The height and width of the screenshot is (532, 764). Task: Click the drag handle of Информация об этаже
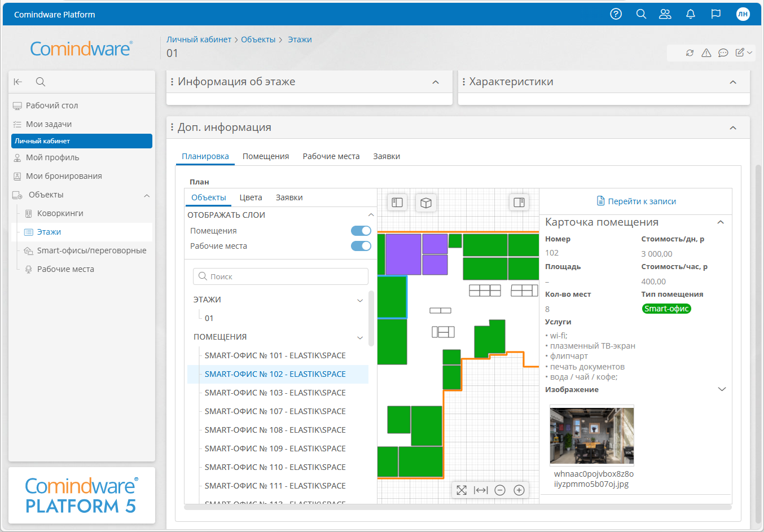click(172, 82)
